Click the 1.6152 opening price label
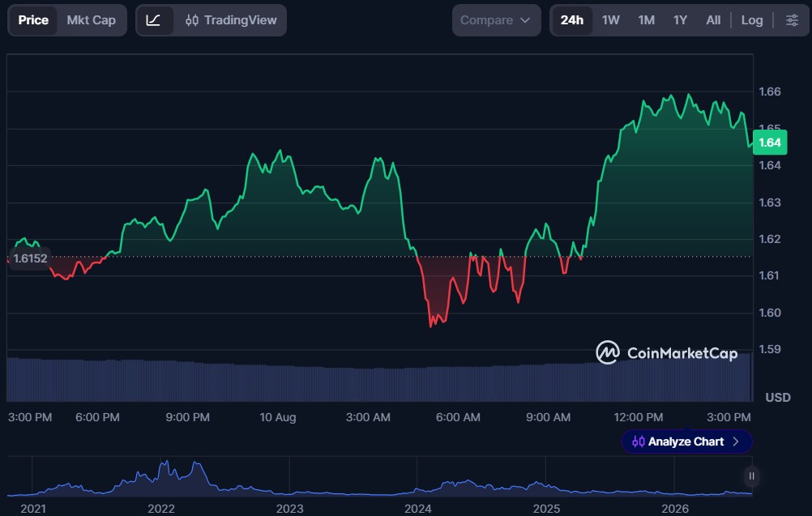This screenshot has width=812, height=516. [x=30, y=258]
